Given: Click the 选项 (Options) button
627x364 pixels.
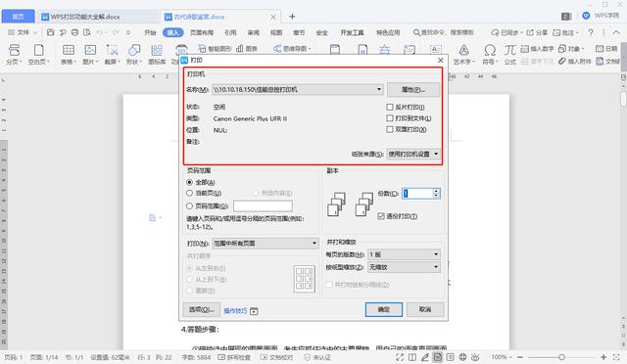Looking at the screenshot, I should [x=201, y=309].
